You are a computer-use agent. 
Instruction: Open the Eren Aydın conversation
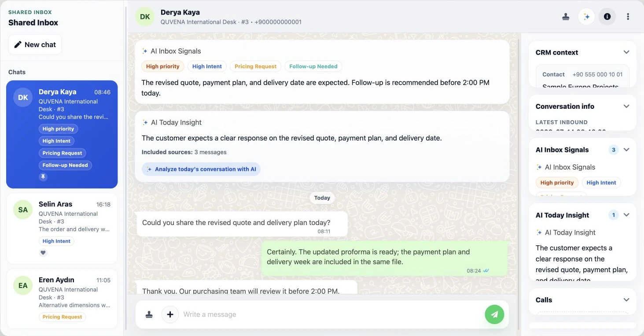pyautogui.click(x=62, y=299)
